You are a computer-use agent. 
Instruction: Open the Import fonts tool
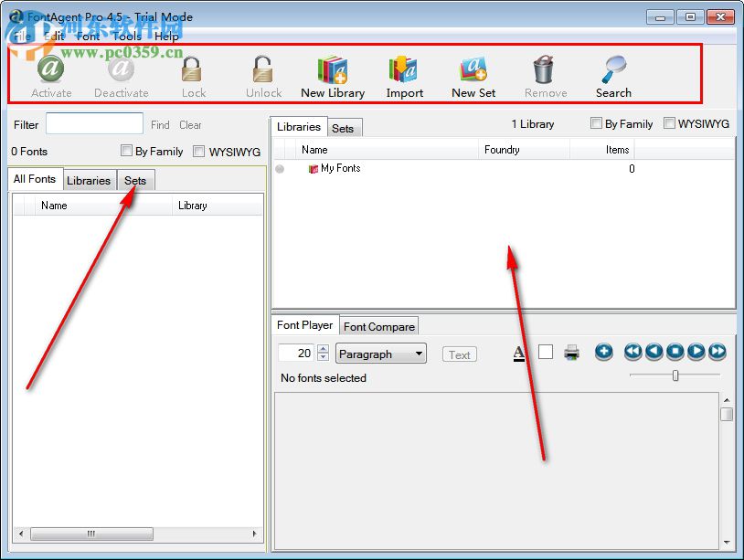pos(403,76)
